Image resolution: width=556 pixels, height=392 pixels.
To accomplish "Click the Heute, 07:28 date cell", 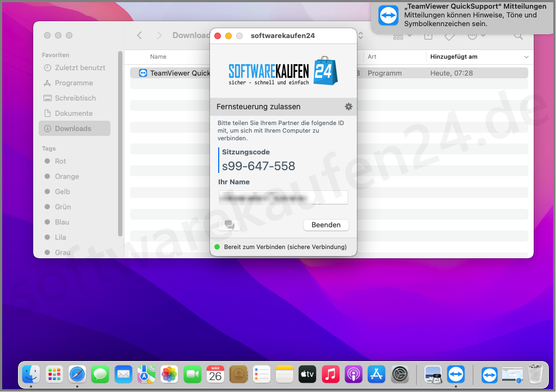I will (452, 73).
